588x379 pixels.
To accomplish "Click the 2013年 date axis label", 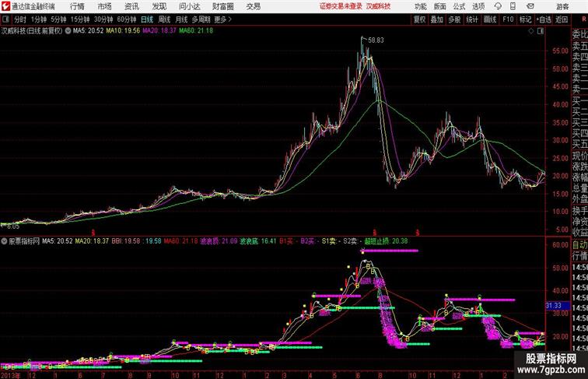I will (11, 375).
